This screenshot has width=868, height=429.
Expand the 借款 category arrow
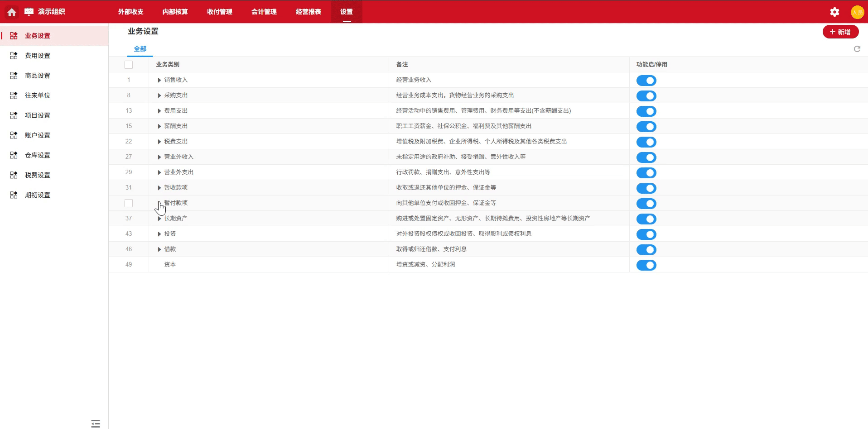[159, 249]
